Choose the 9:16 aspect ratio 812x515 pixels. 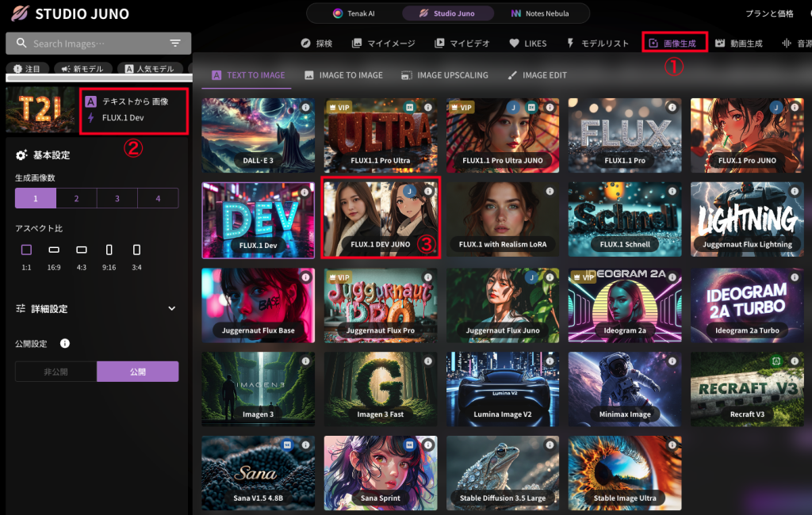109,257
